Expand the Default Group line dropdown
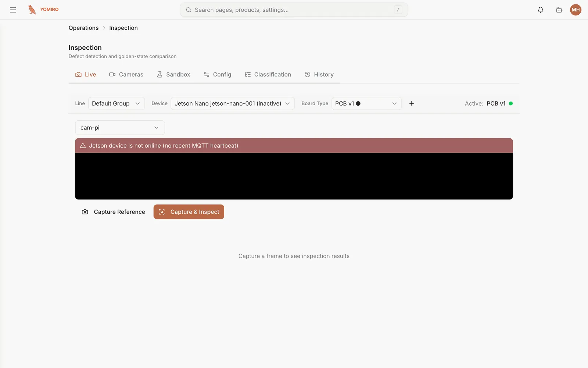The height and width of the screenshot is (368, 588). [x=116, y=103]
